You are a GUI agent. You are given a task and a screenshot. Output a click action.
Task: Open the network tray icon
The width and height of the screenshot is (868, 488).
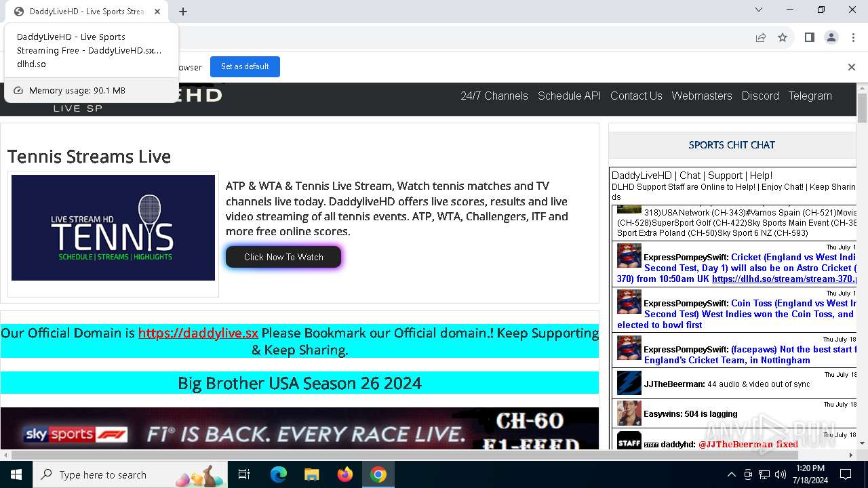pyautogui.click(x=764, y=474)
